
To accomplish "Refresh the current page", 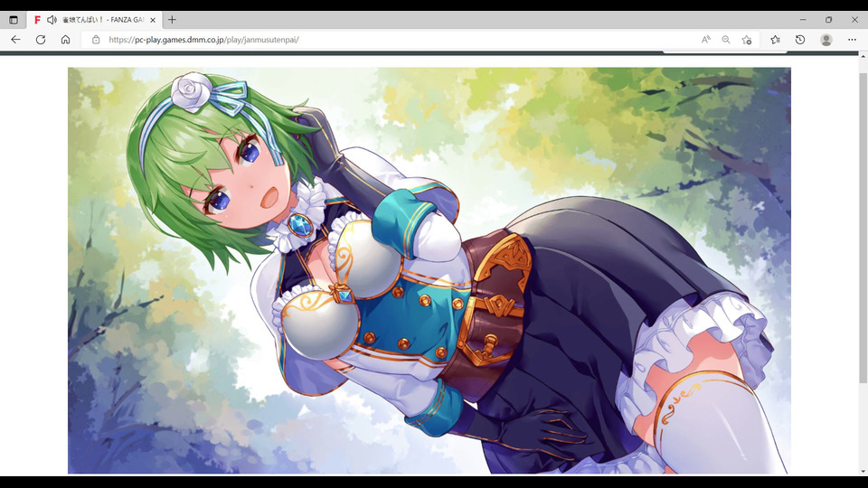I will tap(41, 40).
